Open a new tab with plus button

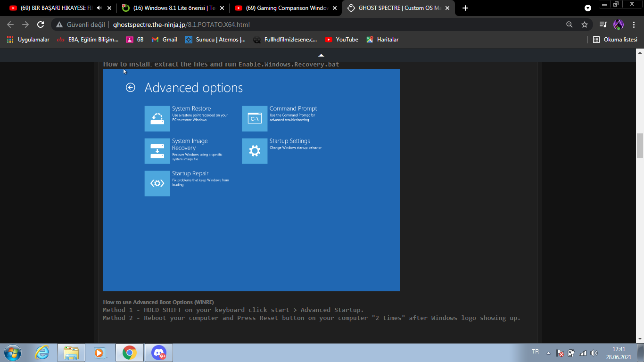465,8
